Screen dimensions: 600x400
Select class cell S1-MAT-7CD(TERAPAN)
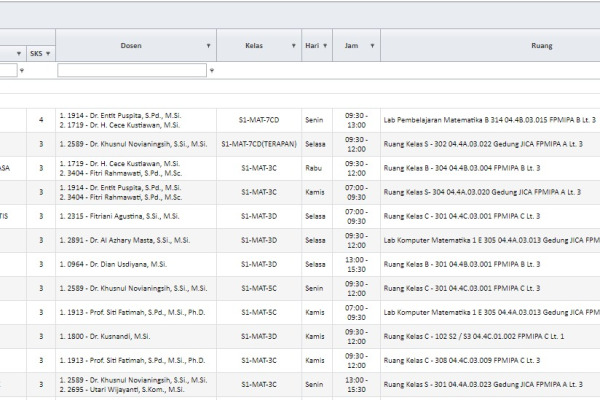coord(259,144)
